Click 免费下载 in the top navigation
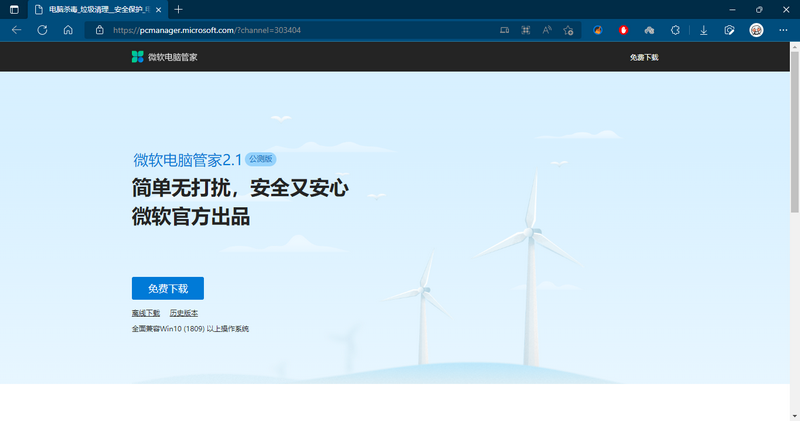Viewport: 800px width, 421px height. point(644,57)
